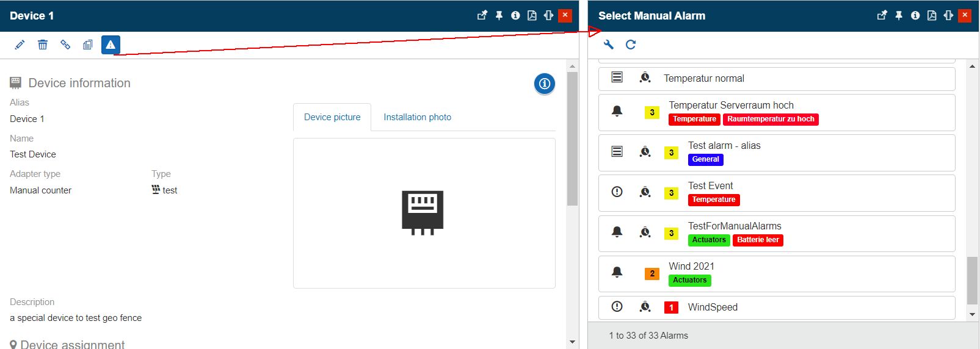Viewport: 980px width, 349px height.
Task: Select the Device picture tab
Action: coord(332,117)
